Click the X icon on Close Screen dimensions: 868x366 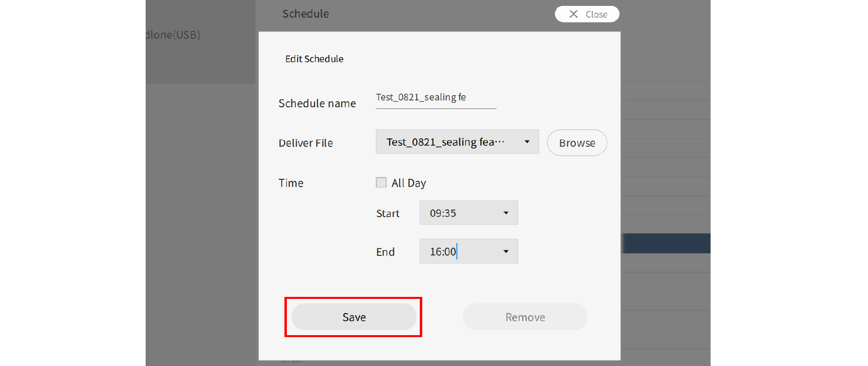[x=573, y=14]
